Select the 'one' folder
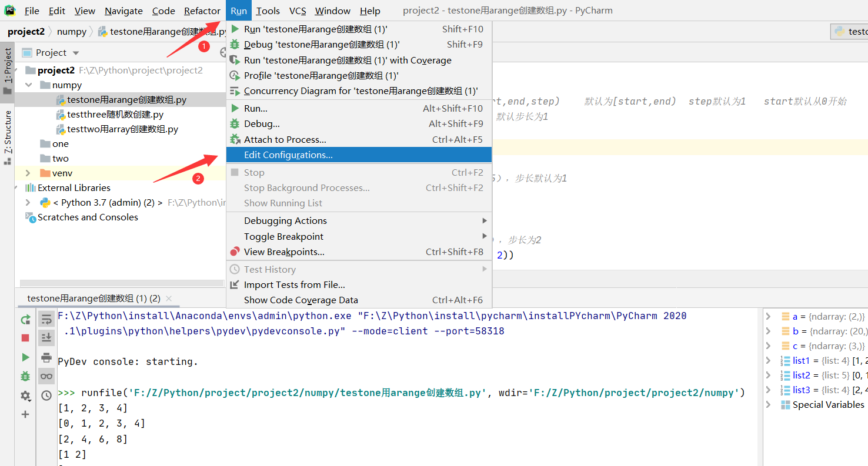868x466 pixels. [x=60, y=144]
